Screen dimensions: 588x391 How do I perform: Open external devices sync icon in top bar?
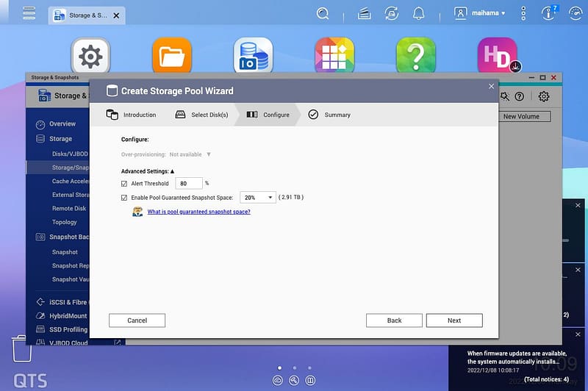[392, 13]
